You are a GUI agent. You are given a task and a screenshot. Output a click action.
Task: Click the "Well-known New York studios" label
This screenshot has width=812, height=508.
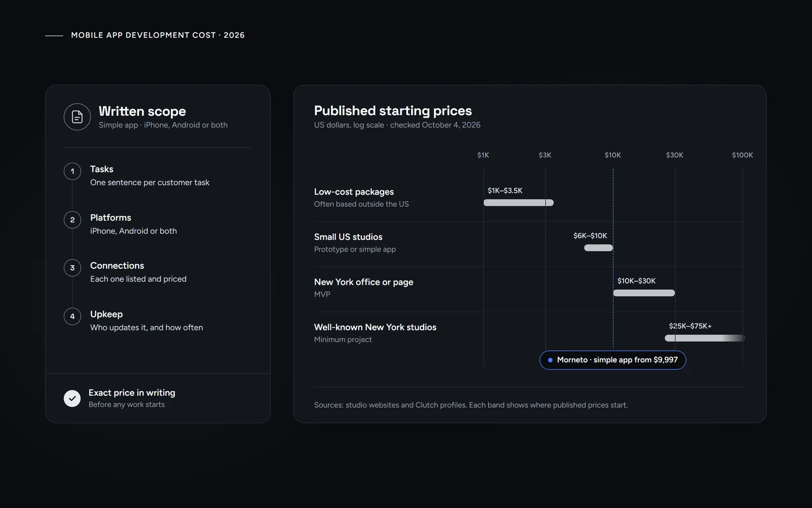[x=375, y=327]
